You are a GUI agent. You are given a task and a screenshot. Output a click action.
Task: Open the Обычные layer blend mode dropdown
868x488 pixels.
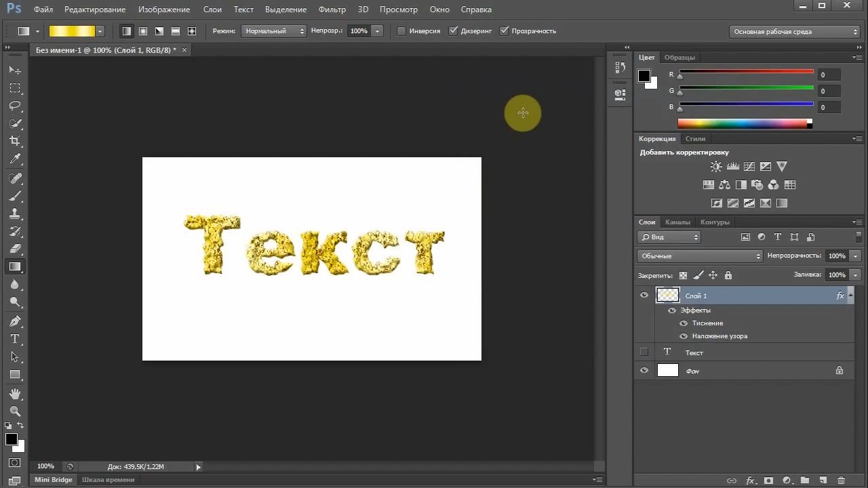click(x=700, y=256)
